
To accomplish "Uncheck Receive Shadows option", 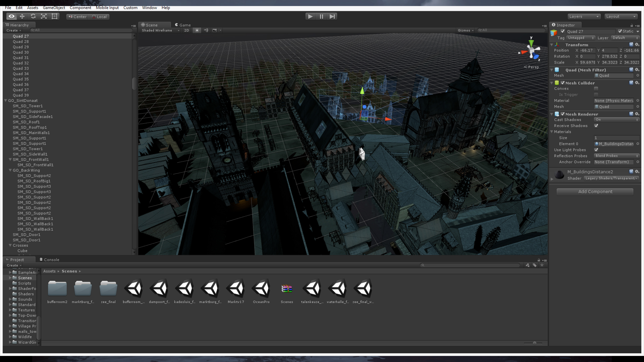I will coord(596,126).
